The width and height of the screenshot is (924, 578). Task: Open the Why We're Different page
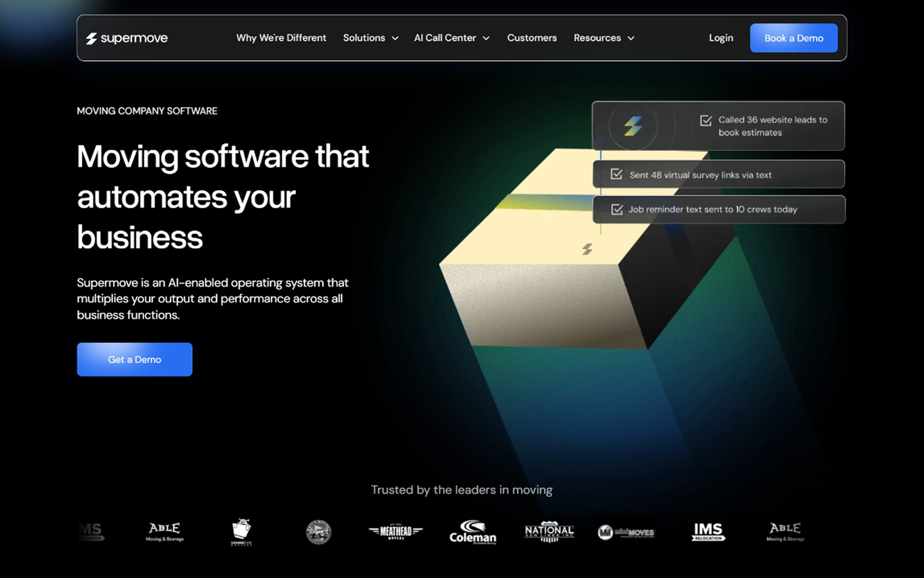[x=281, y=38]
